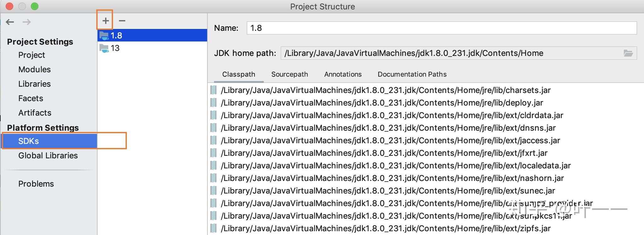Select the 1.8 SDK folder icon

(x=104, y=36)
